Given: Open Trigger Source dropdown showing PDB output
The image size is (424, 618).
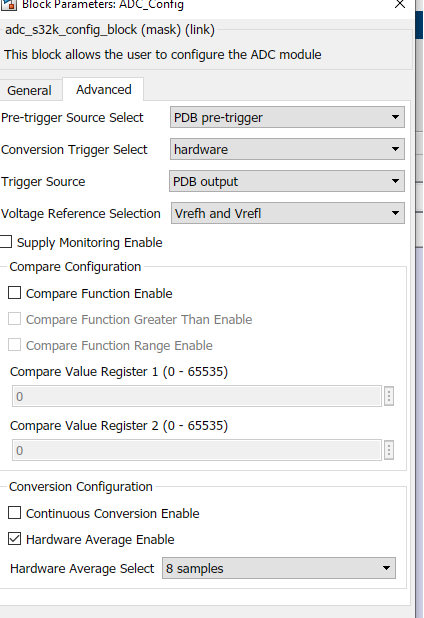Looking at the screenshot, I should 287,181.
